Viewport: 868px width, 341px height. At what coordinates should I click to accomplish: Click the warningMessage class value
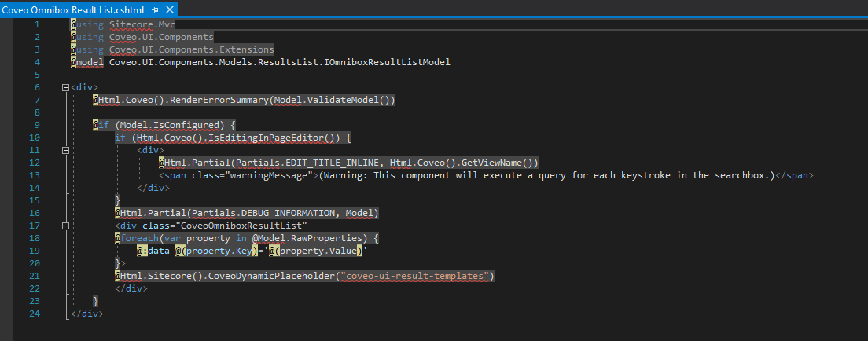(268, 175)
